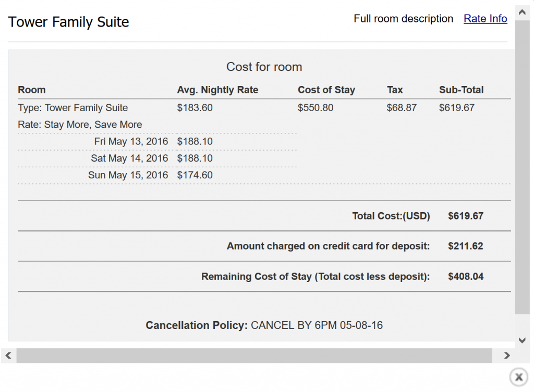Viewport: 534px width, 392px height.
Task: Click the Cancellation Policy text
Action: [264, 325]
